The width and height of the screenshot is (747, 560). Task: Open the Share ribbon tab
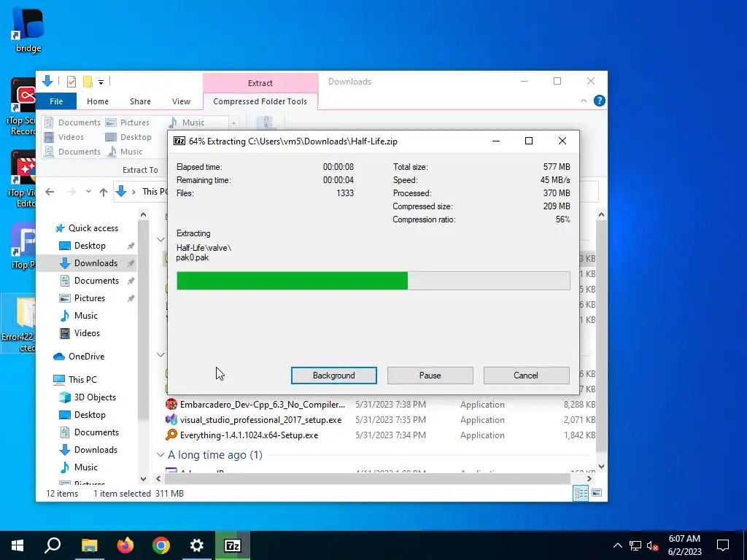(x=140, y=101)
